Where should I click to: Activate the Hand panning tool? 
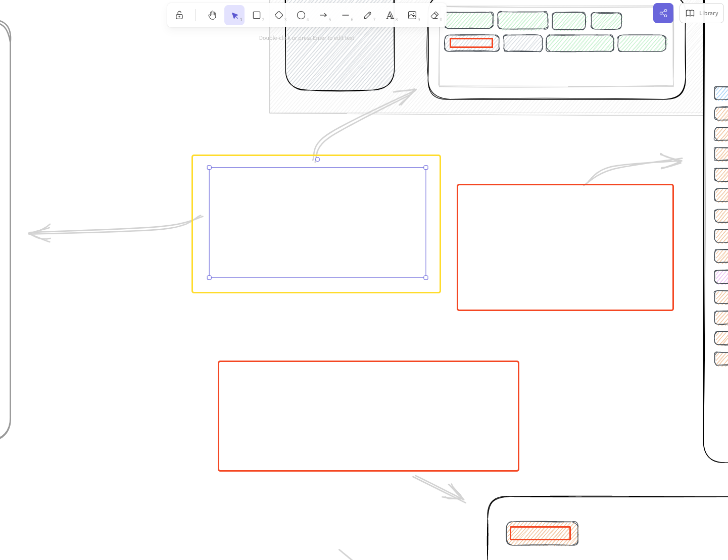[x=212, y=15]
